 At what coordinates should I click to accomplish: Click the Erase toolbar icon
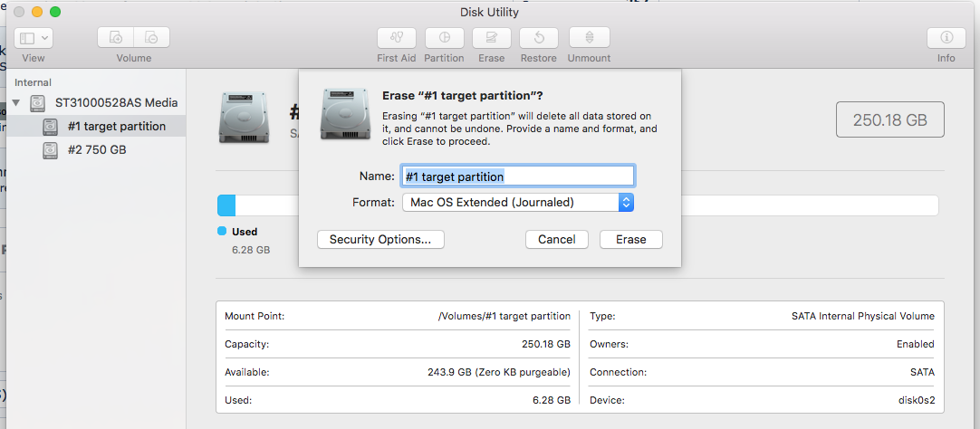491,38
